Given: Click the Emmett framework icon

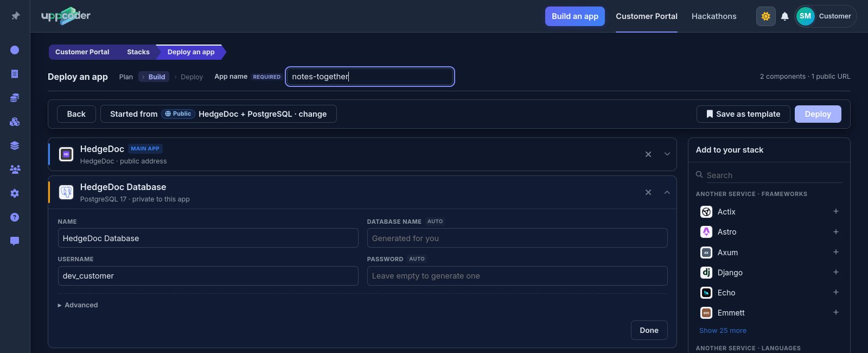Looking at the screenshot, I should [x=706, y=313].
